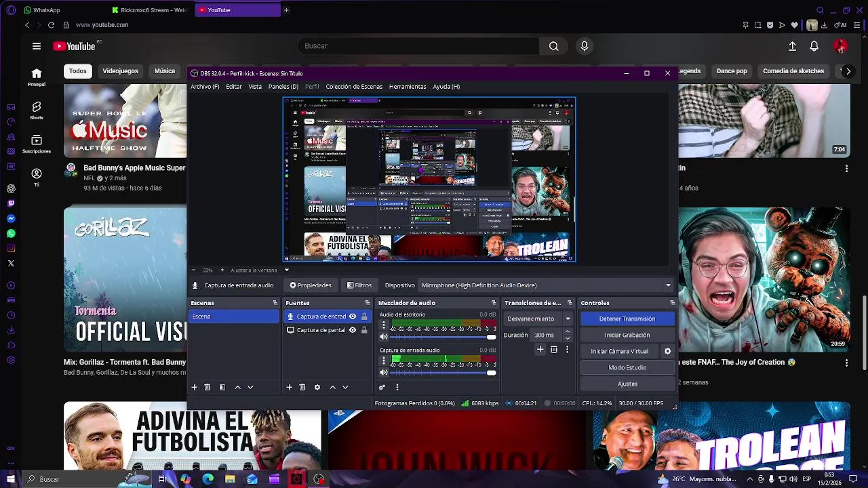The width and height of the screenshot is (868, 488).
Task: Toggle visibility of Captura de entrada source
Action: tap(353, 317)
